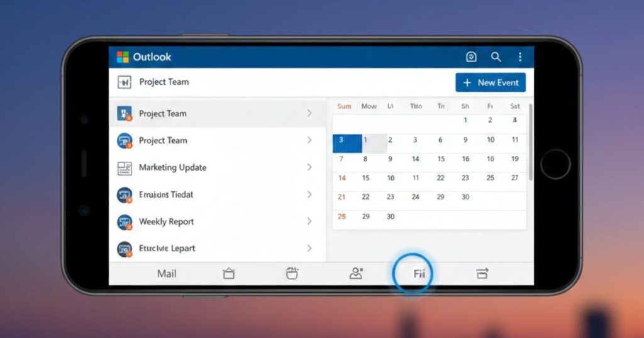The height and width of the screenshot is (338, 644).
Task: Expand the Eturclvie Lepart chevron
Action: click(309, 248)
